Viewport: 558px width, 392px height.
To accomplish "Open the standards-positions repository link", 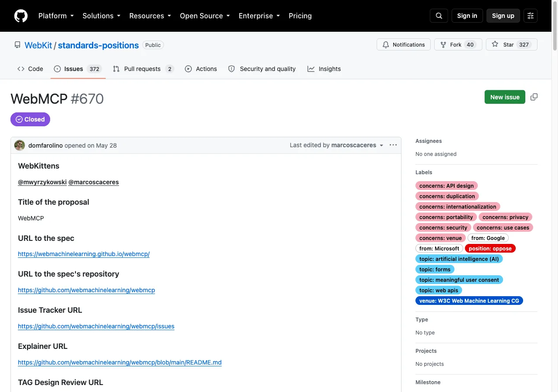I will (x=99, y=45).
